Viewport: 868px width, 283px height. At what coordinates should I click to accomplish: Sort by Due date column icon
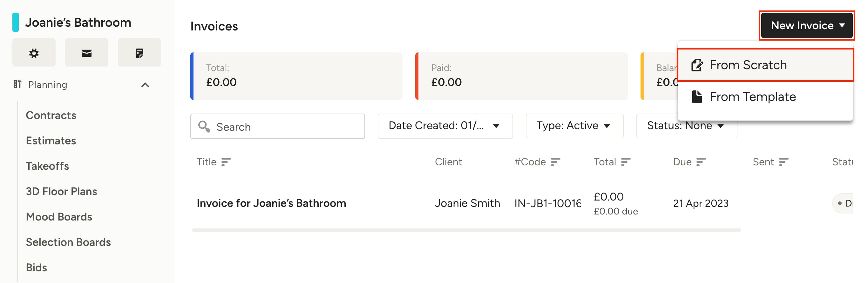coord(701,162)
